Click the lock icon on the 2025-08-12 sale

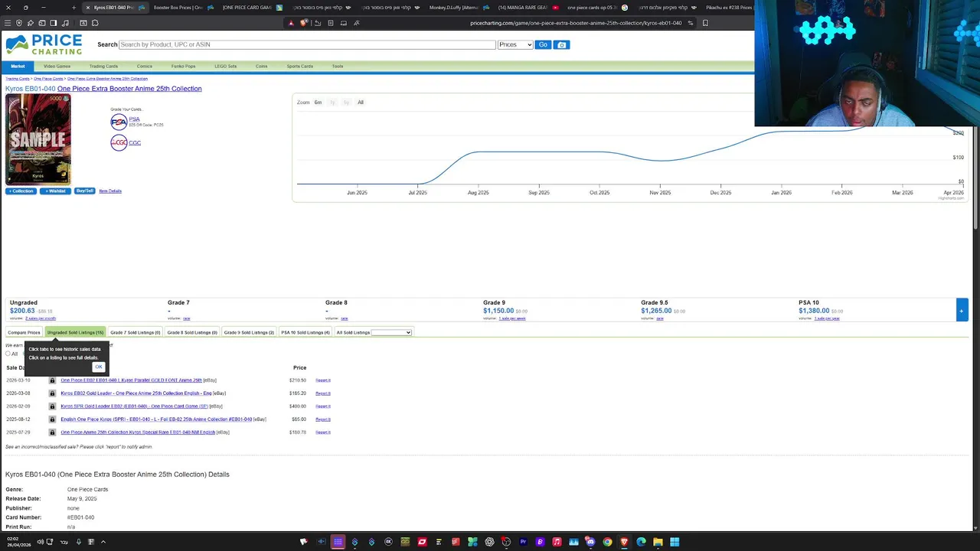52,419
